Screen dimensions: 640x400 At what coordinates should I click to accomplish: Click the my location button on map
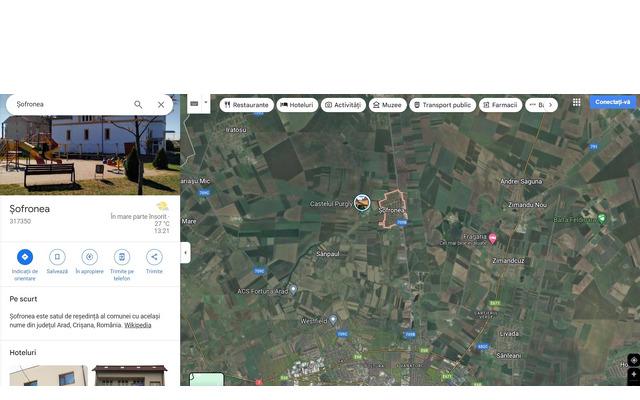point(633,360)
